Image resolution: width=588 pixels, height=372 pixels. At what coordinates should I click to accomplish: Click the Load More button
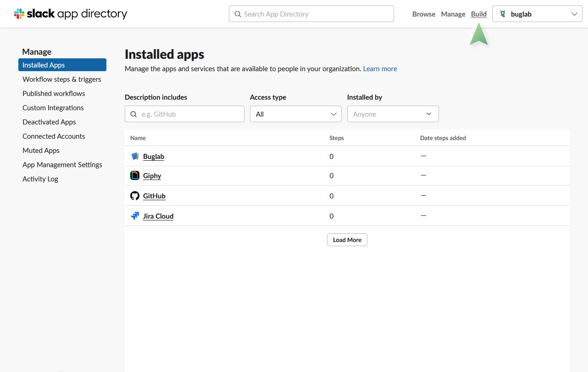point(347,240)
